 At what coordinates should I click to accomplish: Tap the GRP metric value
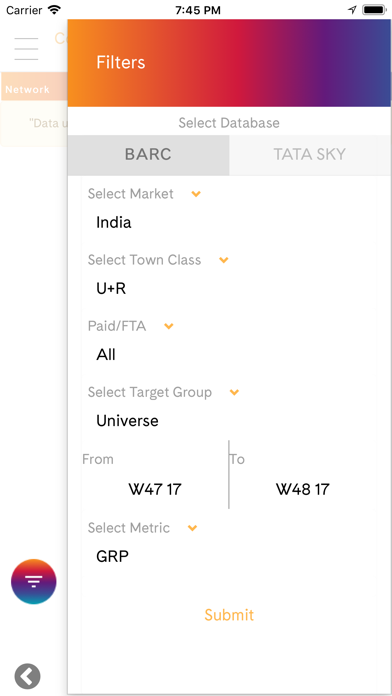point(113,556)
